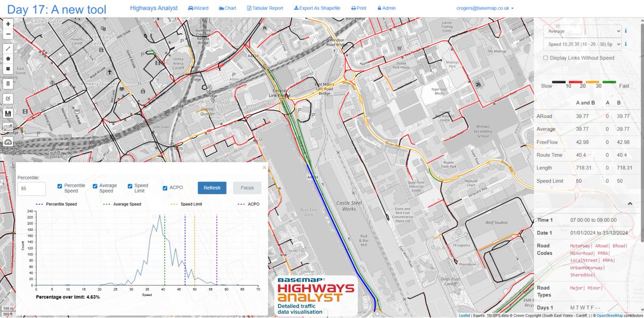Click Length value 718.31 under A and B
This screenshot has width=644, height=318.
[584, 168]
